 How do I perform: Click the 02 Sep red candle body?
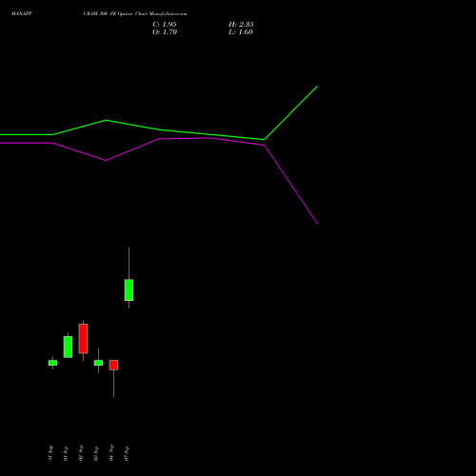pyautogui.click(x=83, y=338)
